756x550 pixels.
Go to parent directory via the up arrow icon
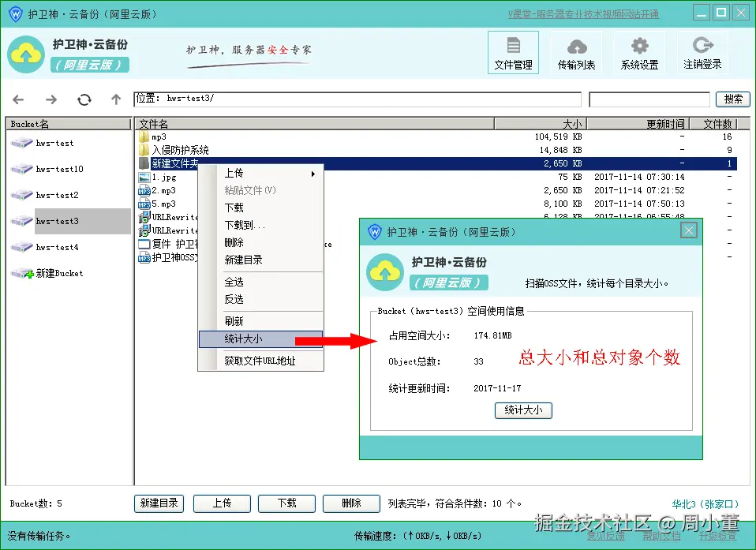click(x=115, y=99)
